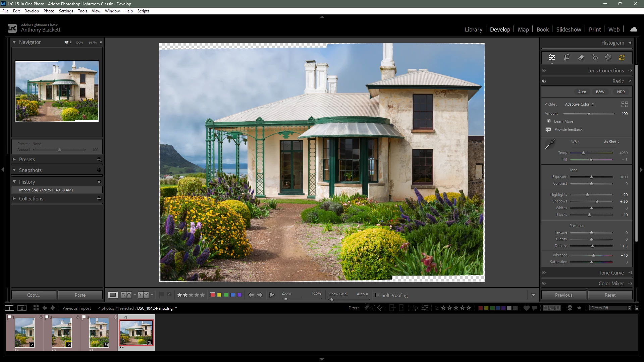
Task: Toggle Tone Curve panel eye switch
Action: pyautogui.click(x=544, y=273)
